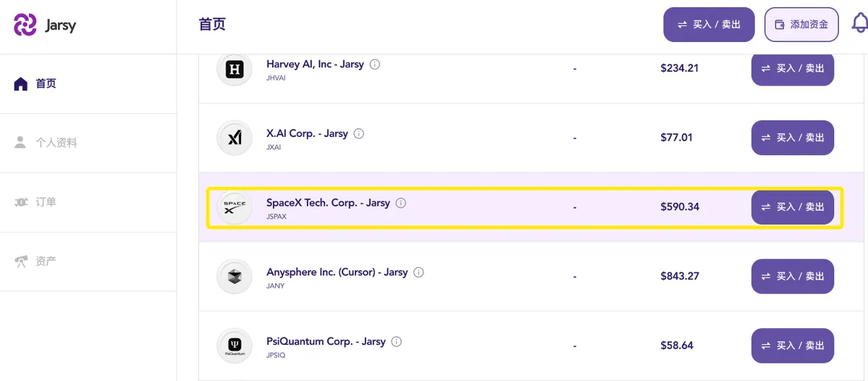Open the notification bell
This screenshot has height=381, width=868.
(x=859, y=24)
